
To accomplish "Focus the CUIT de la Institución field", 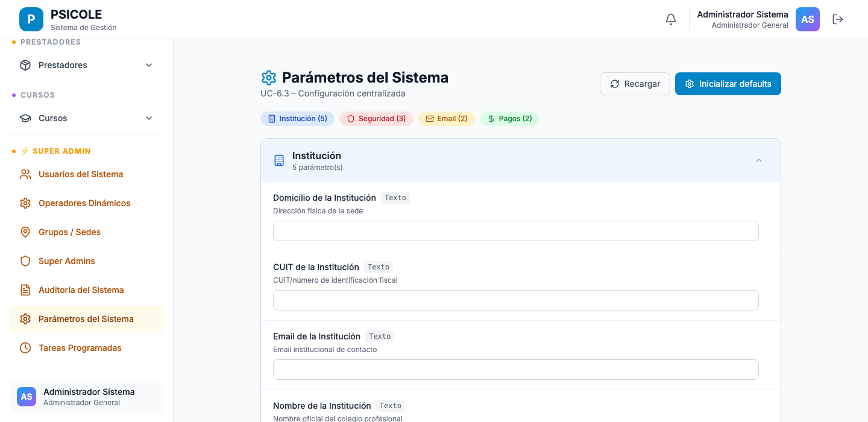I will click(516, 300).
